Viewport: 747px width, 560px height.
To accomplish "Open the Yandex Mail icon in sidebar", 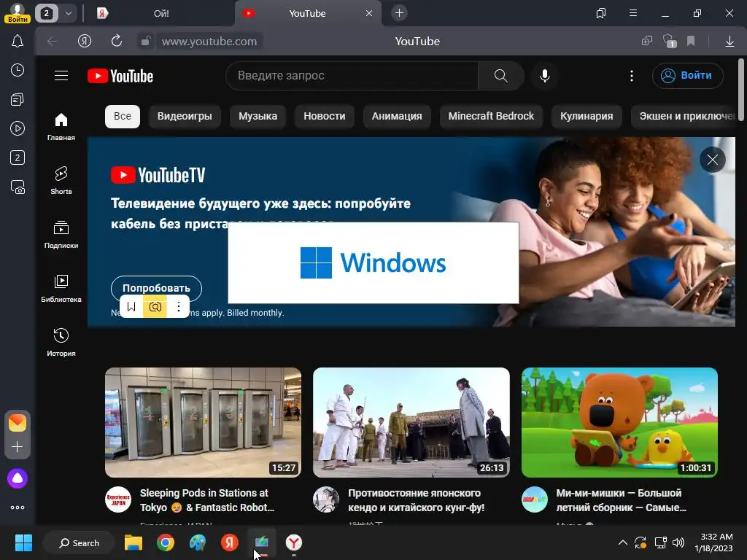I will (x=18, y=422).
